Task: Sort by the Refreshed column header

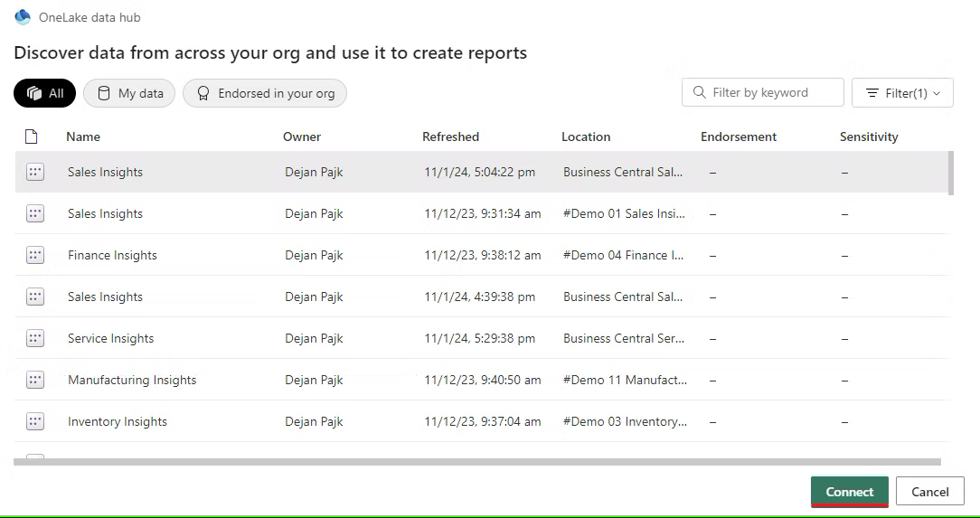Action: point(450,137)
